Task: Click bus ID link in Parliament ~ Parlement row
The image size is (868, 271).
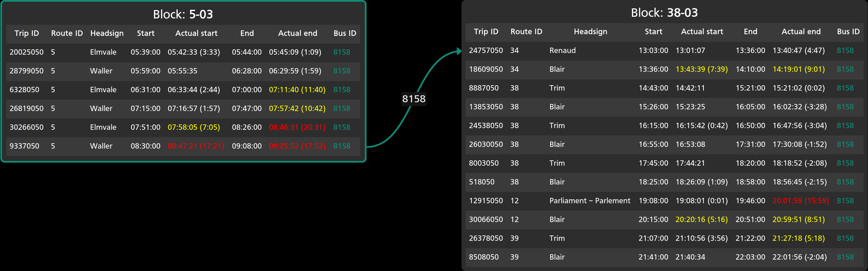Action: click(x=845, y=201)
